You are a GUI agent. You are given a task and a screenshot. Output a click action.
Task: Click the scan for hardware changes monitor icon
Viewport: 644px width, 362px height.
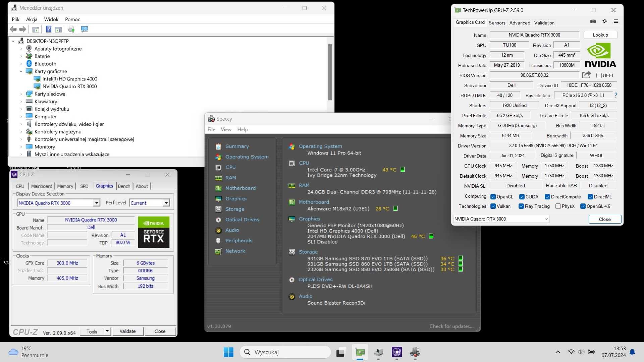(x=85, y=29)
